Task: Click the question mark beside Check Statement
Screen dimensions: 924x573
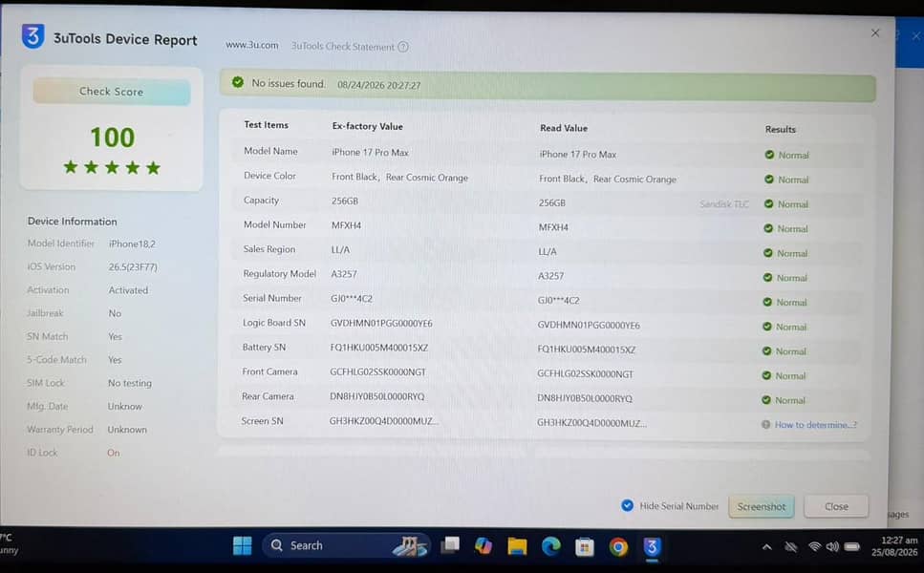Action: tap(403, 47)
